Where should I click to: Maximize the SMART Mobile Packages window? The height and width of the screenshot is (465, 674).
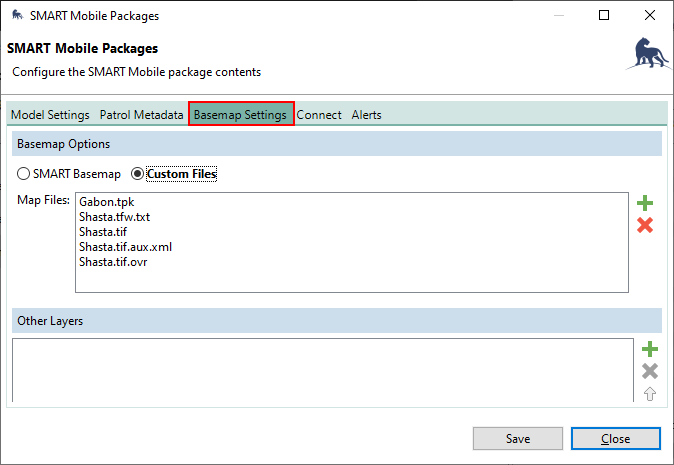coord(603,16)
